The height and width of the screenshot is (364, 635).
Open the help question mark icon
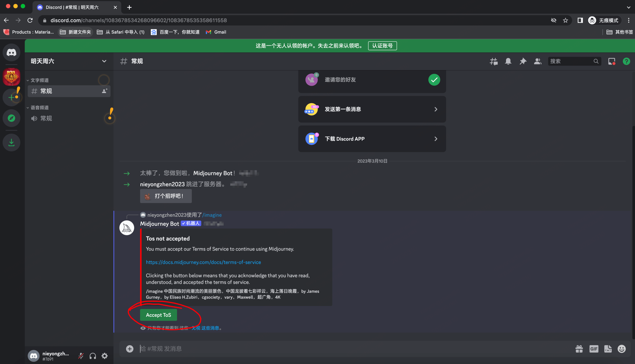pyautogui.click(x=626, y=61)
